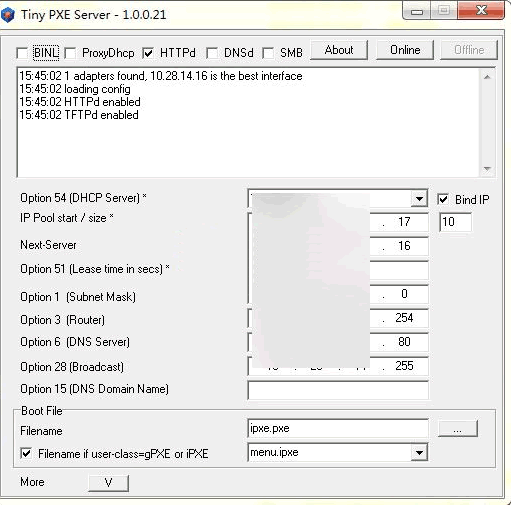The image size is (511, 522).
Task: Click the Option 51 Lease time field
Action: click(338, 270)
